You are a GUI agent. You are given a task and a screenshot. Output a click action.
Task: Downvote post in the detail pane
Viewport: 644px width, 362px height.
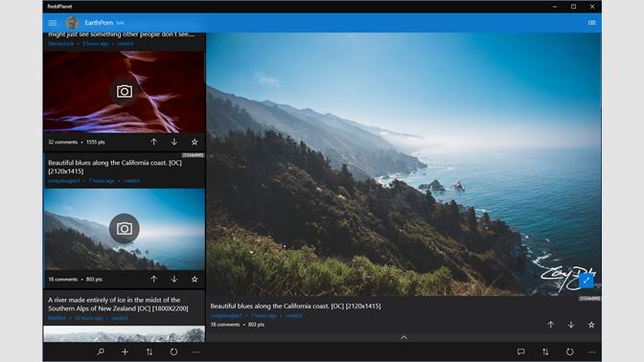[x=571, y=325]
